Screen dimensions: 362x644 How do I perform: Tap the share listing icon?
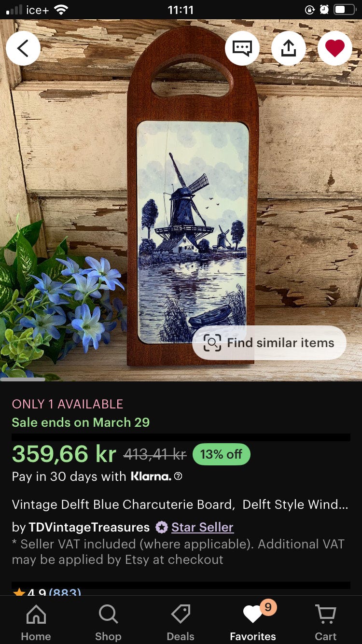(x=289, y=48)
